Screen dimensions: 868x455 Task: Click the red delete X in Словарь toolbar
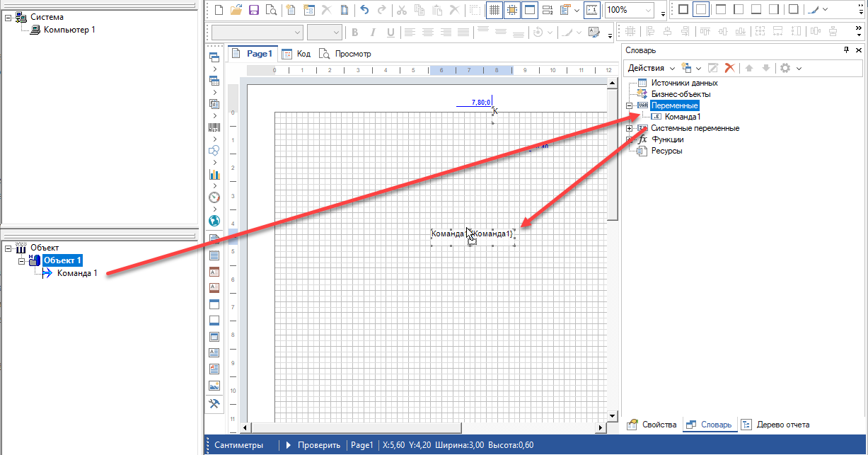(729, 68)
